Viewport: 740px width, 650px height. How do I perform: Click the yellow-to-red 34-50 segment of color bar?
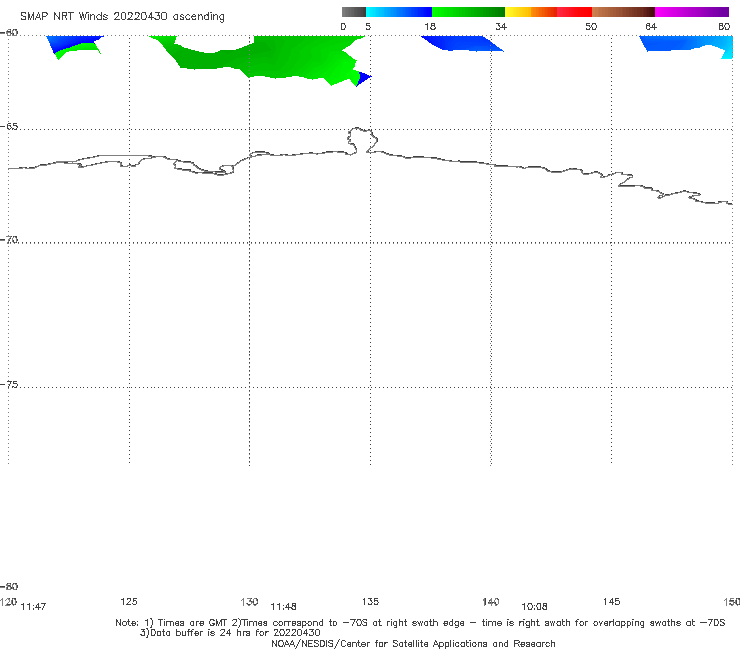click(x=548, y=12)
